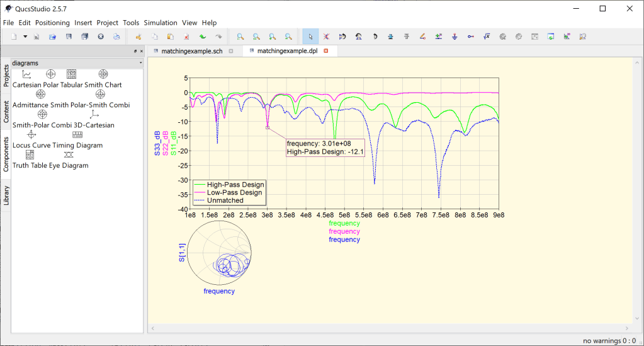
Task: Create a new document with the toolbar icon
Action: [x=14, y=37]
